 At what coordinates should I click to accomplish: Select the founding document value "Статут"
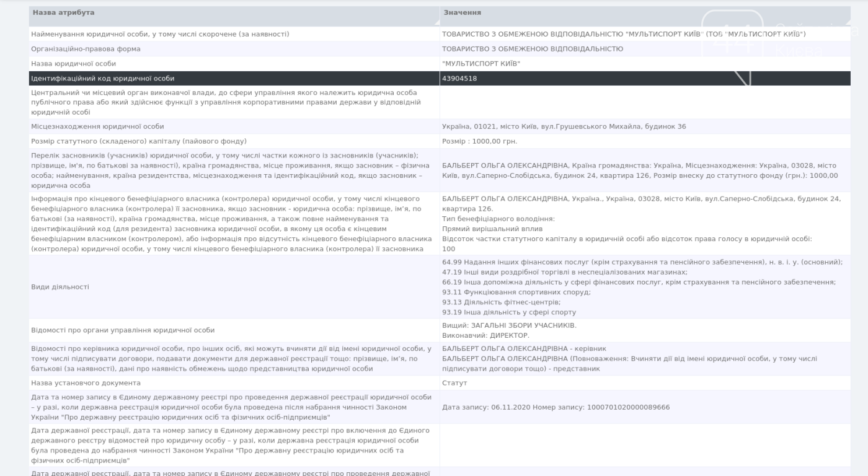(454, 383)
